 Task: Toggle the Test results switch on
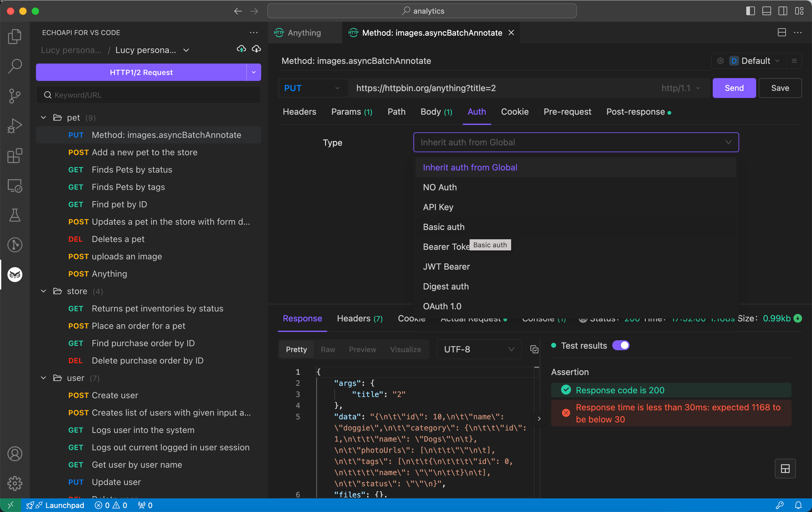pyautogui.click(x=621, y=346)
